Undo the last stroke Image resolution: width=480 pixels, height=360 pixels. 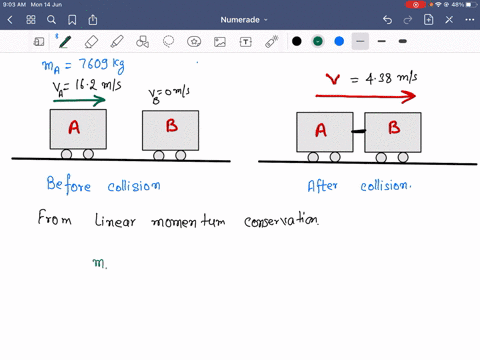point(387,20)
